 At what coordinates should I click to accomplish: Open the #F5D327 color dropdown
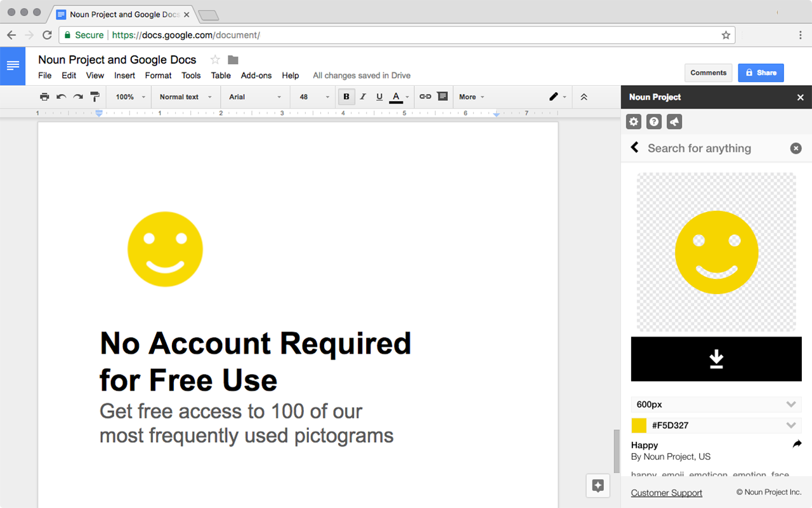point(716,425)
